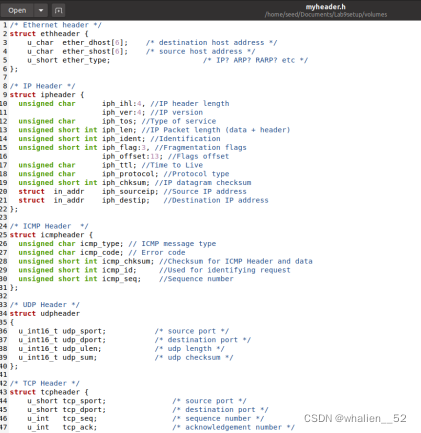Click the 'struct udpheader' line

(45, 313)
